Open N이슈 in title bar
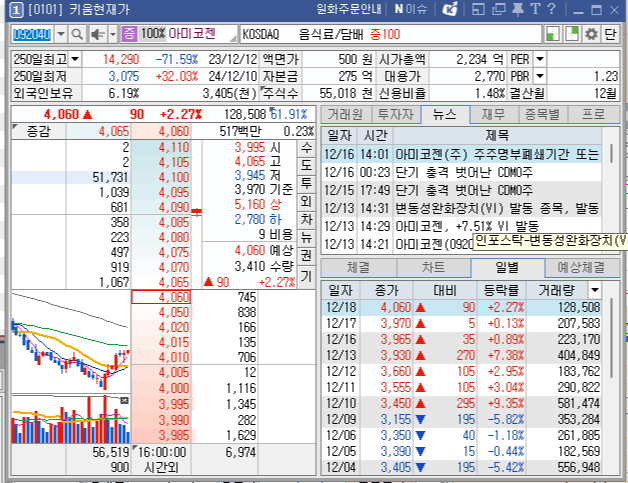The height and width of the screenshot is (483, 628). pyautogui.click(x=411, y=9)
